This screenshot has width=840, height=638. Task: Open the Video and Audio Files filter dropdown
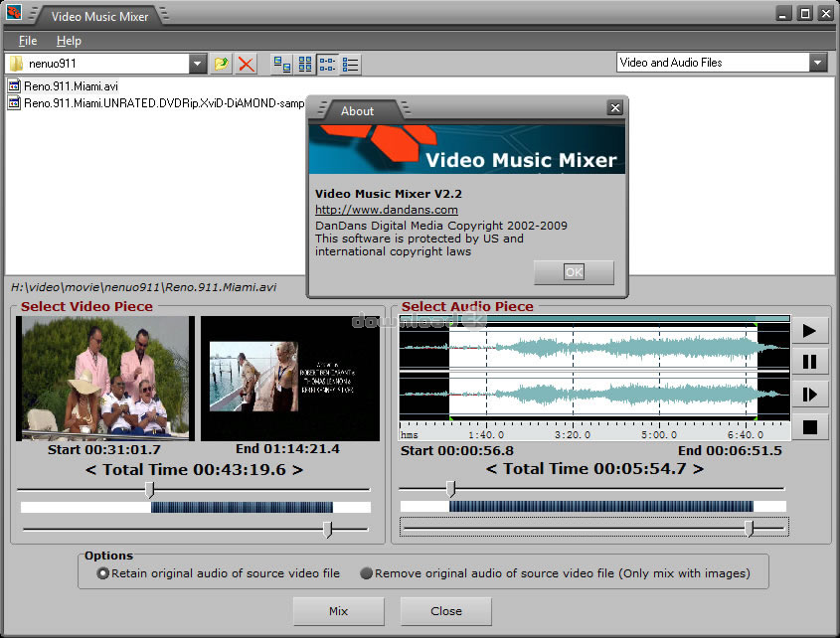(x=818, y=63)
